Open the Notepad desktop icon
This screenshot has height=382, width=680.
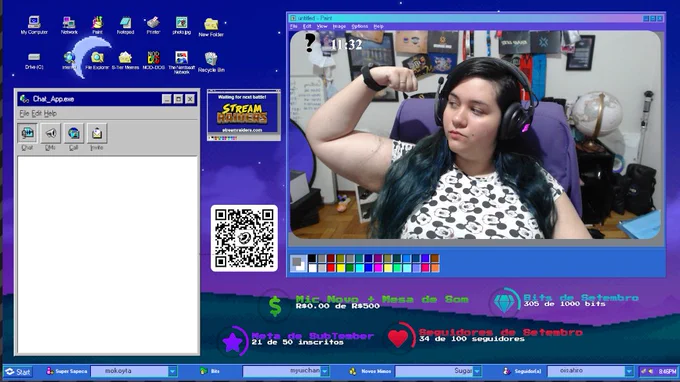coord(125,24)
